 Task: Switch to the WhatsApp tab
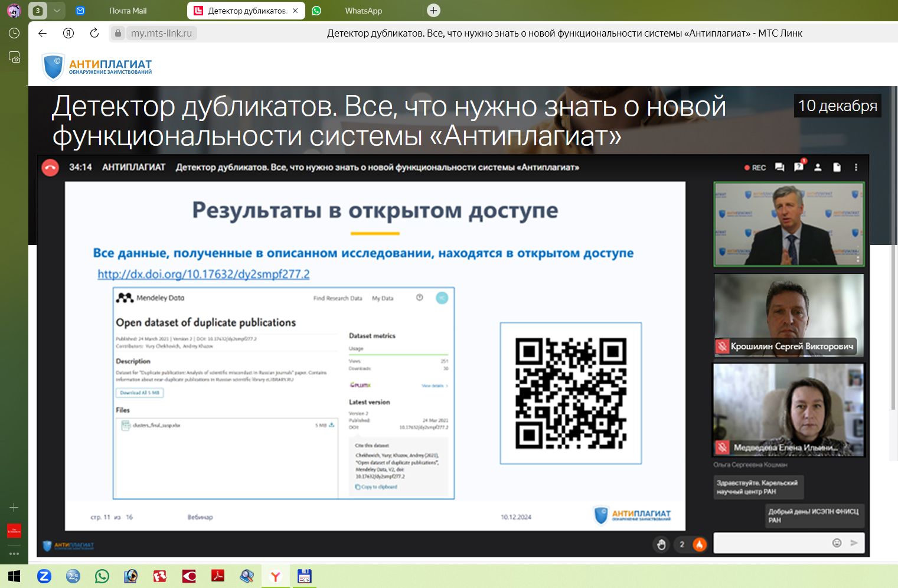click(x=364, y=11)
